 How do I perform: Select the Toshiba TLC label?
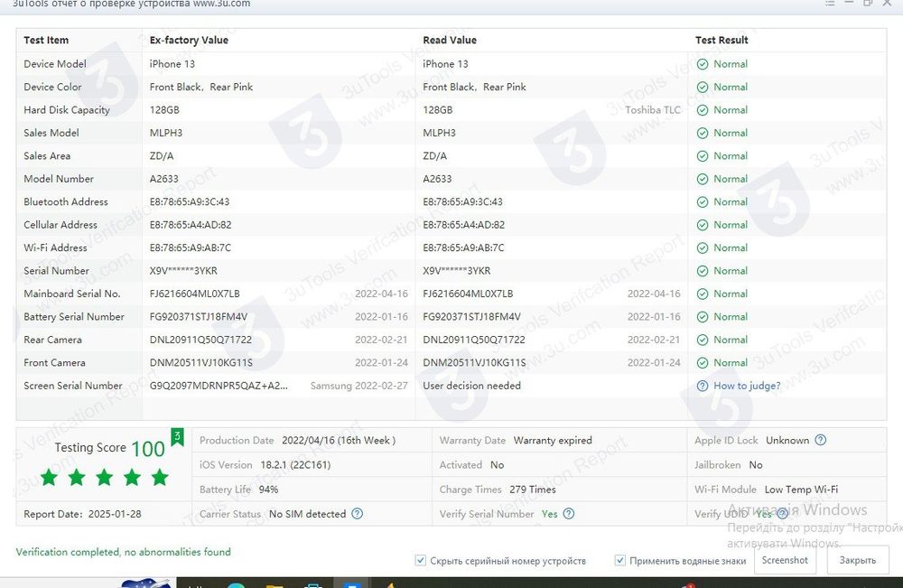coord(653,110)
